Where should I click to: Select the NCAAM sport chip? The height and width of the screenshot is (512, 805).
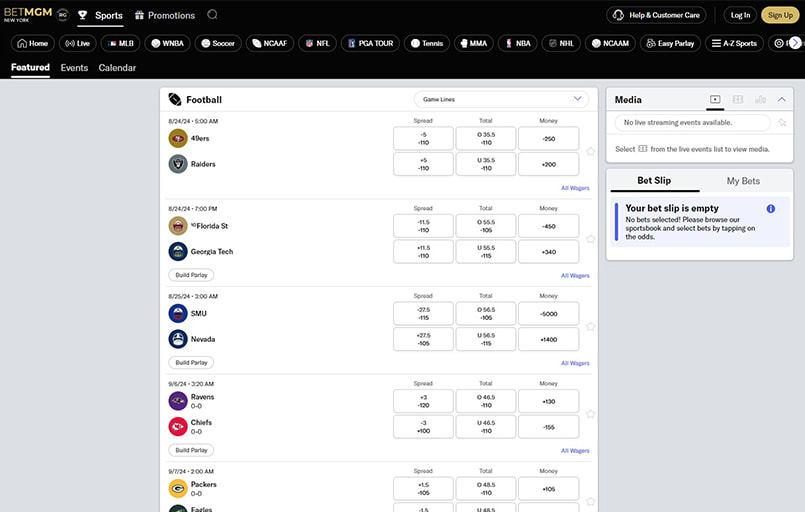click(x=610, y=44)
